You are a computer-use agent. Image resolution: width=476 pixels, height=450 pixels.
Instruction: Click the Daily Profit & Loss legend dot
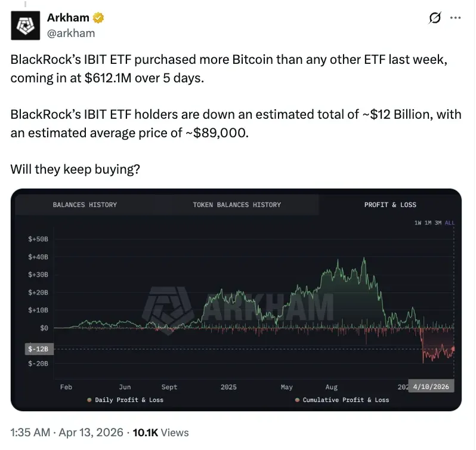tap(89, 400)
